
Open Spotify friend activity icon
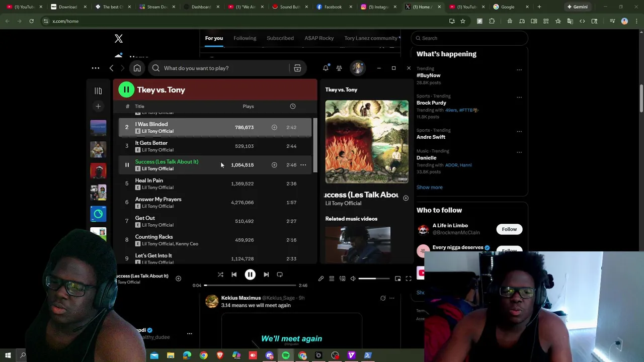point(339,68)
